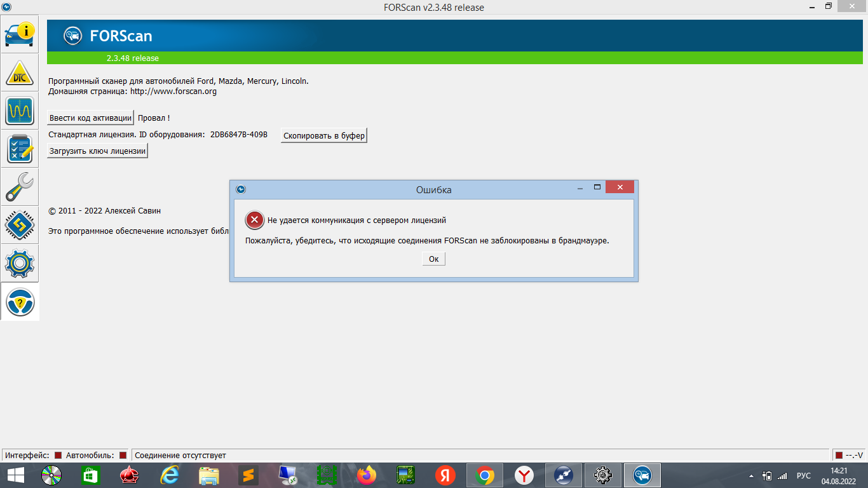This screenshot has height=488, width=868.
Task: Click the Загрузить ключ лицензии button
Action: pos(98,151)
